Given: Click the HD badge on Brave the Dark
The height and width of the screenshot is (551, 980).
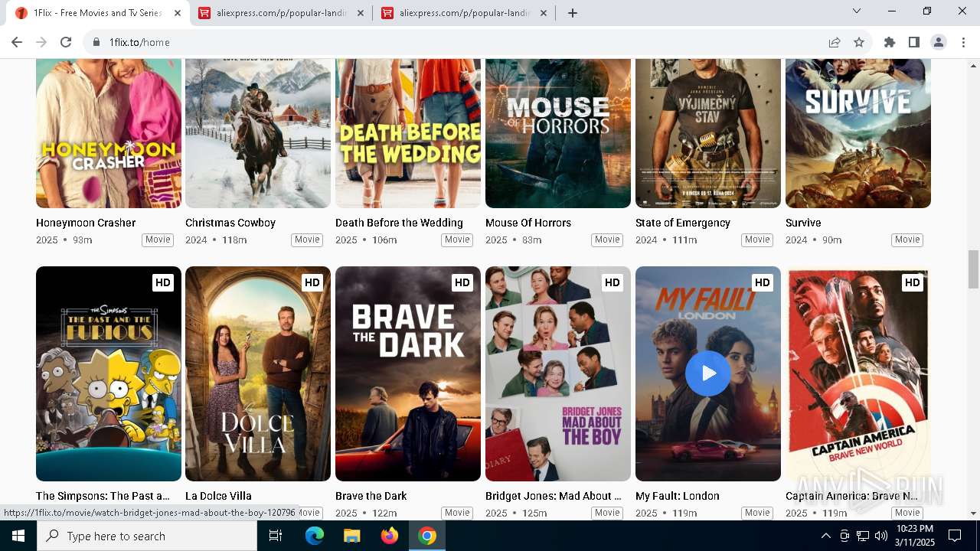Looking at the screenshot, I should (462, 282).
